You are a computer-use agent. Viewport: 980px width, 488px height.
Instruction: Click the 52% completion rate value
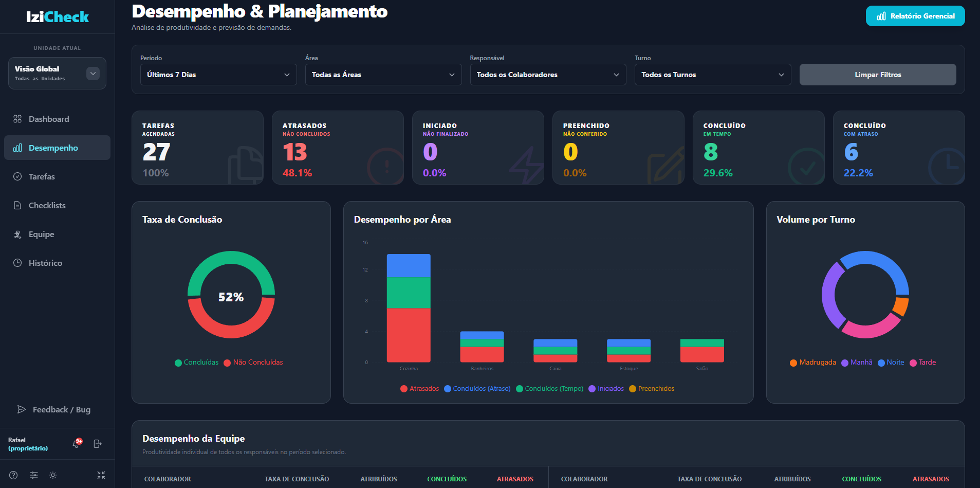pyautogui.click(x=231, y=297)
